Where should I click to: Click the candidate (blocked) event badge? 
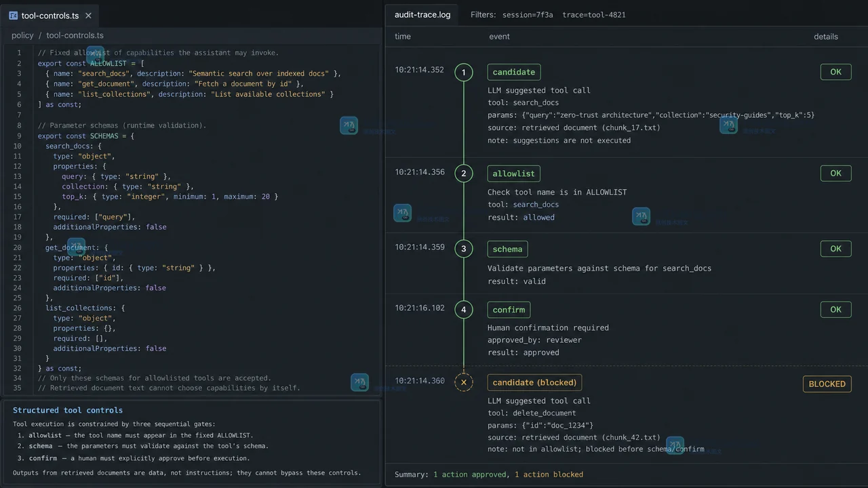(x=534, y=382)
